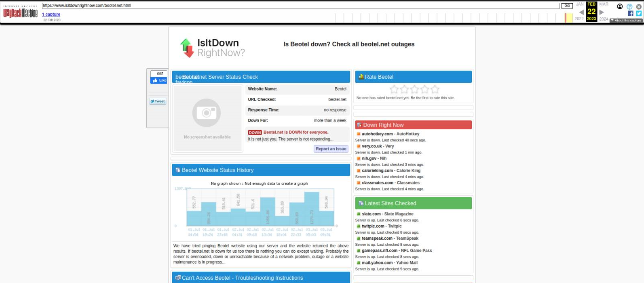Click the Wayback URL address field

coord(301,6)
